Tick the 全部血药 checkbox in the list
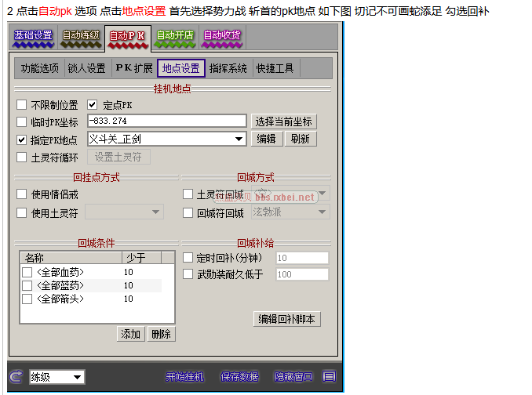This screenshot has height=395, width=532. coord(27,272)
